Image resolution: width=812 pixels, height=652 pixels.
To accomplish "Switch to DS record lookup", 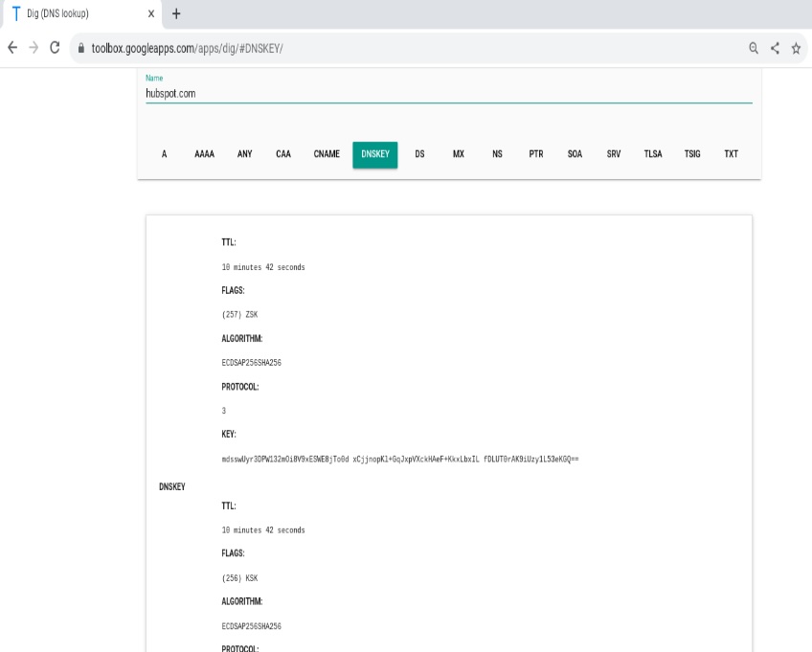I will 419,154.
